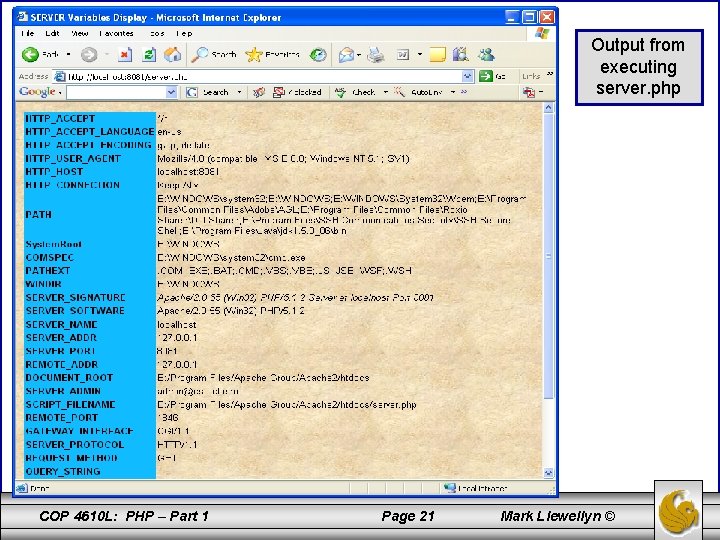Expand the Links toolbar chevron
This screenshot has width=720, height=540.
[x=550, y=74]
